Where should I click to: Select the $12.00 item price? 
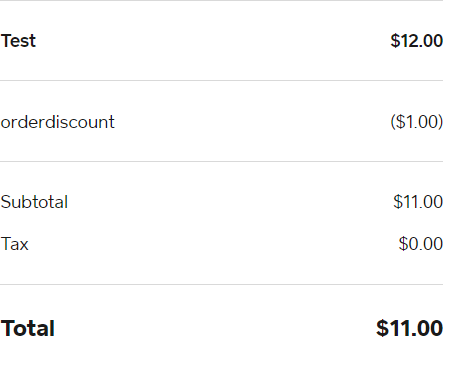(417, 41)
